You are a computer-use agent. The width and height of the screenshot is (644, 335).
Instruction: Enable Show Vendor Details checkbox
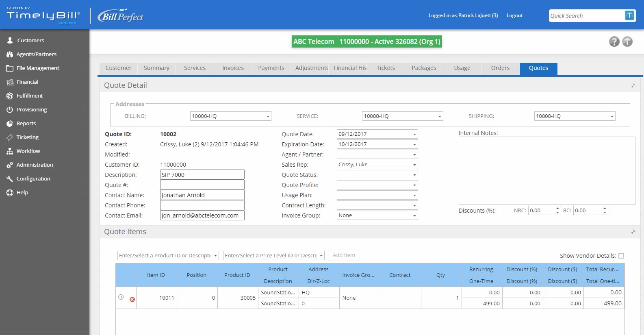coord(621,256)
